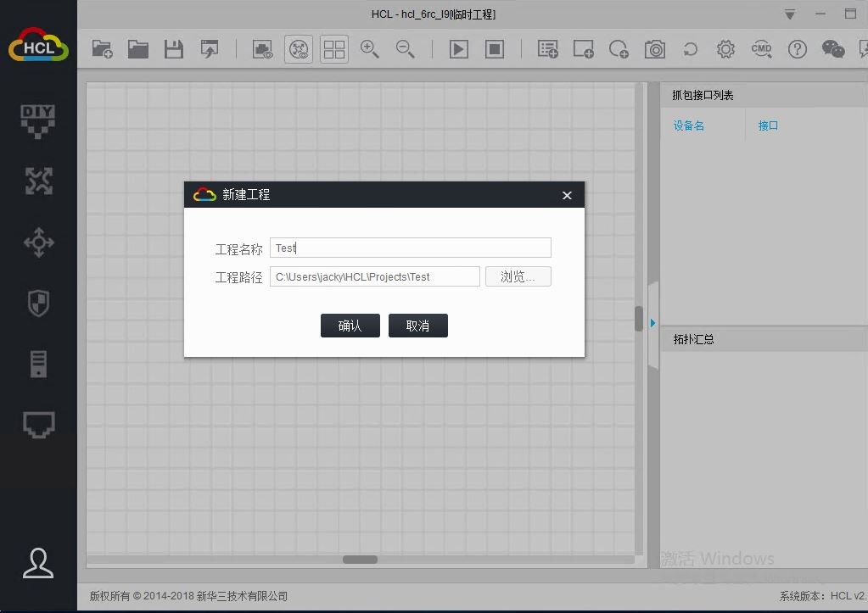Select the network port cable sidebar icon
This screenshot has height=613, width=868.
pyautogui.click(x=39, y=425)
